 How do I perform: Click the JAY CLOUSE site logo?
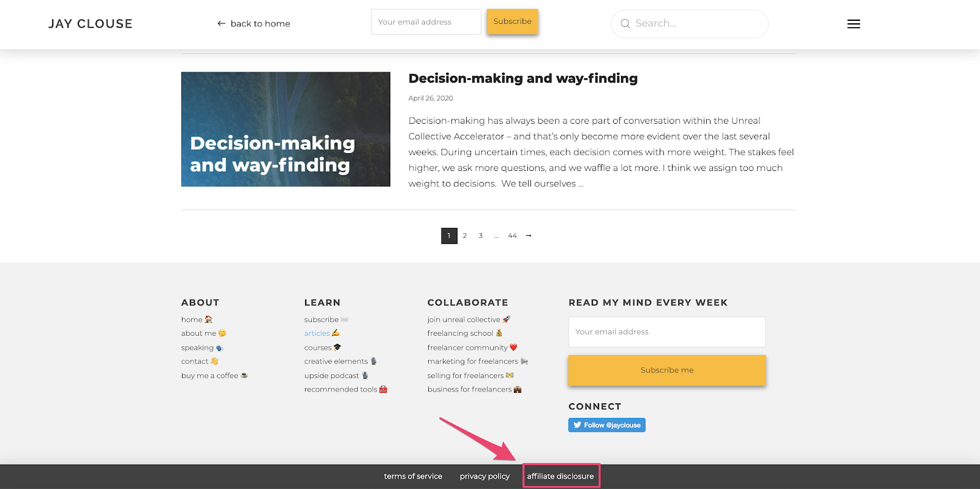click(x=91, y=24)
